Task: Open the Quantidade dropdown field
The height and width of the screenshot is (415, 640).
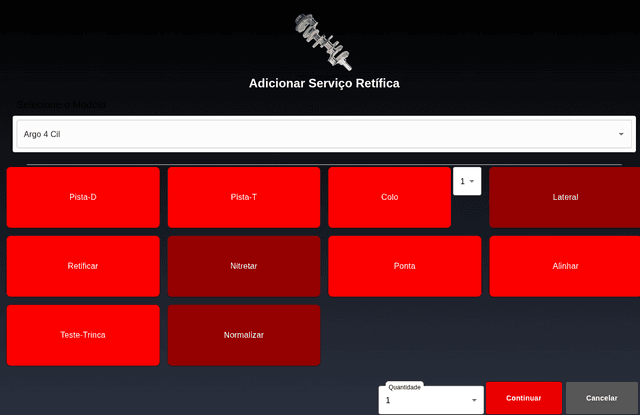Action: pos(425,399)
